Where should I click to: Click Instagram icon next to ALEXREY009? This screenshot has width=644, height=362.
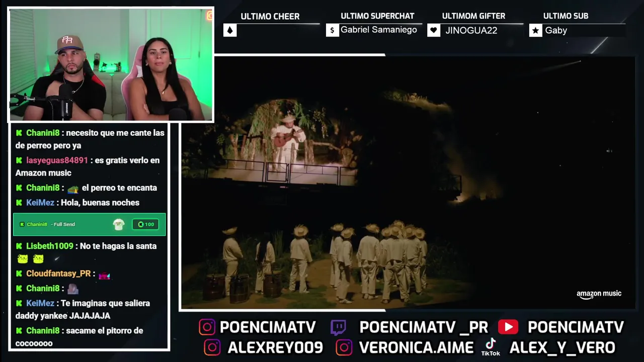tap(212, 347)
